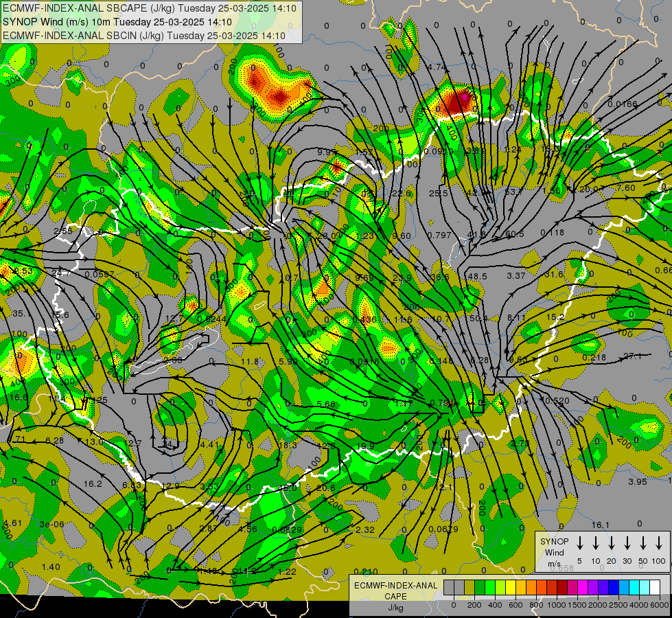Click the SBCIN title line
The width and height of the screenshot is (672, 618).
coord(144,36)
